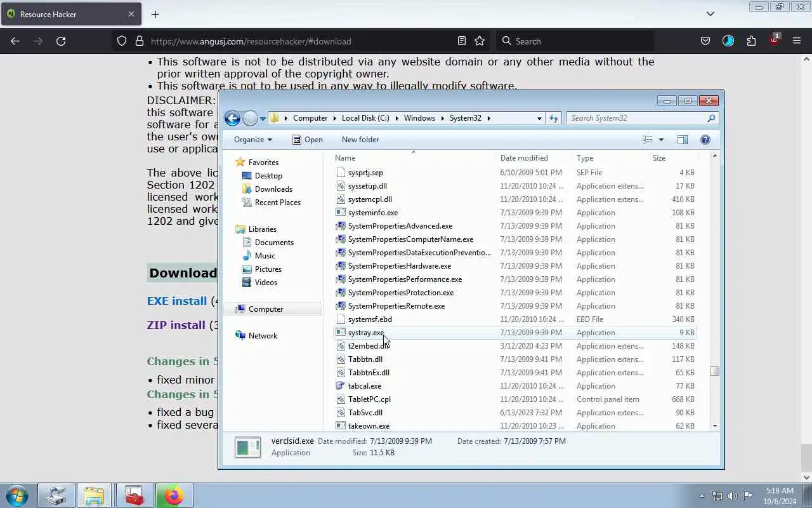Open the Firefox application menu

tap(797, 41)
